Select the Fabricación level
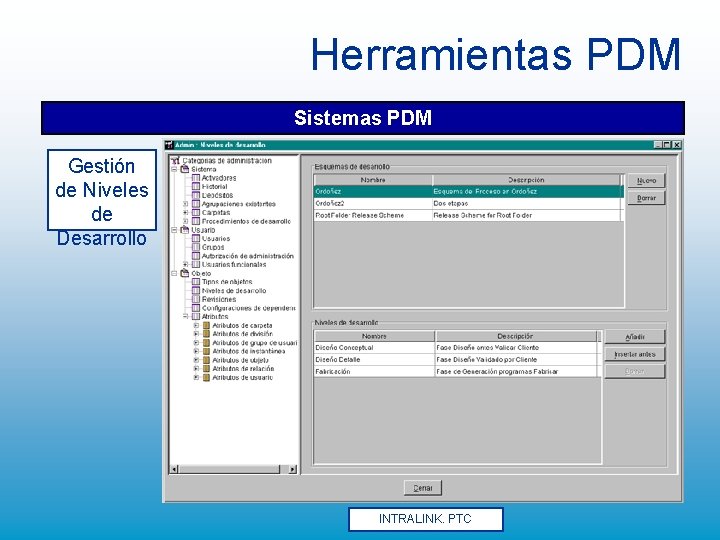Viewport: 720px width, 540px height. [333, 372]
